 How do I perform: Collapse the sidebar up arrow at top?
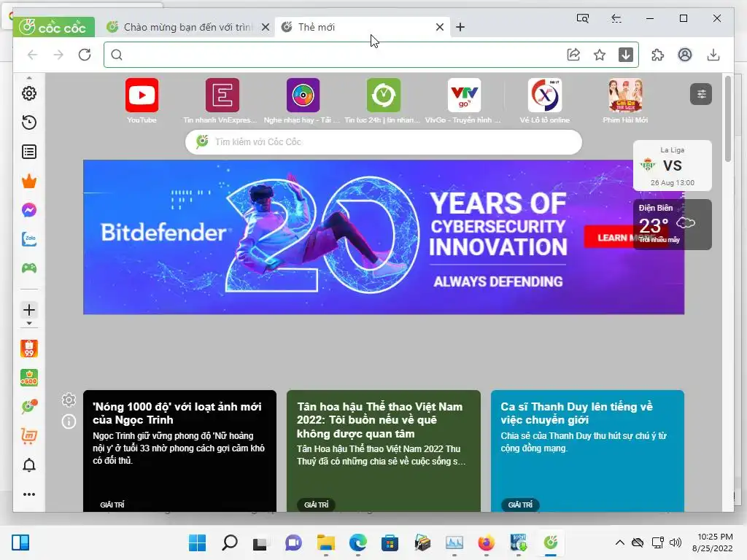(x=29, y=77)
